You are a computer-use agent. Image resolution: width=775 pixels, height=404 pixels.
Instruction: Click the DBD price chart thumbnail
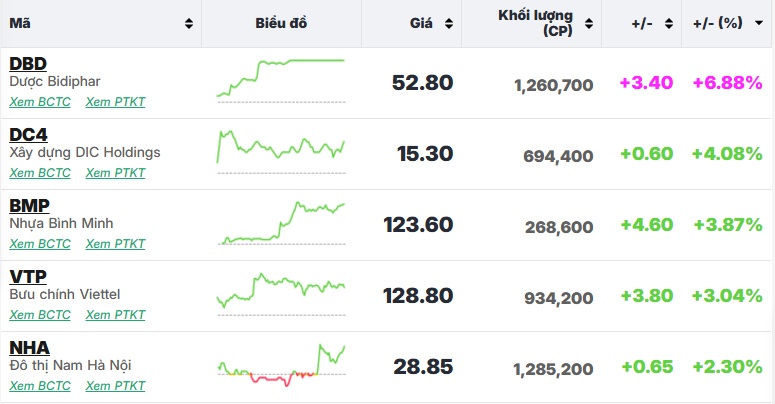(281, 81)
